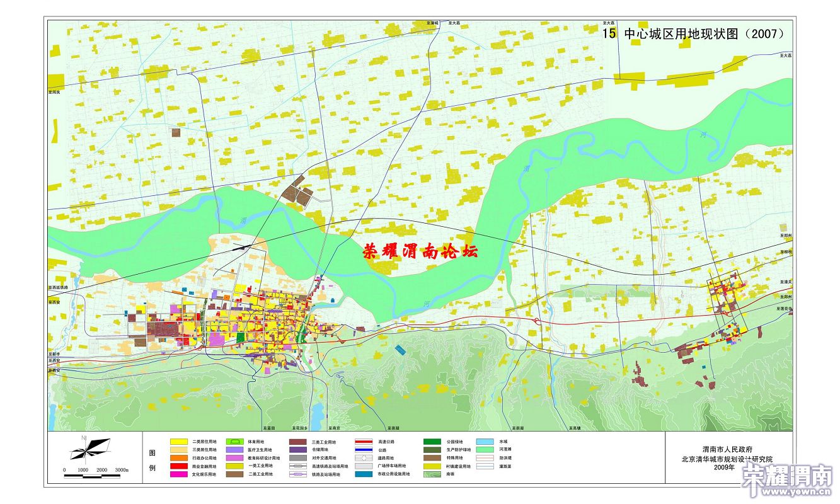
Task: Click the 高速铁路及站场用地 legend symbol
Action: 297,466
